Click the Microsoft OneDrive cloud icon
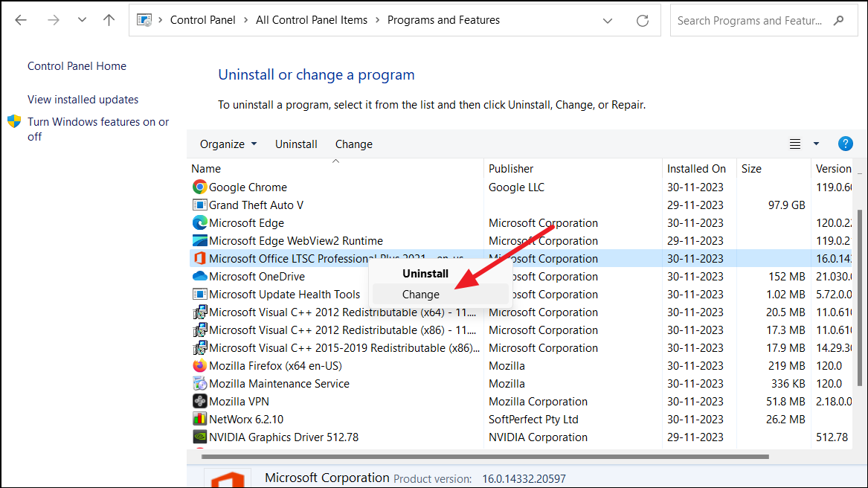Screen dimensions: 868x488 pyautogui.click(x=199, y=276)
